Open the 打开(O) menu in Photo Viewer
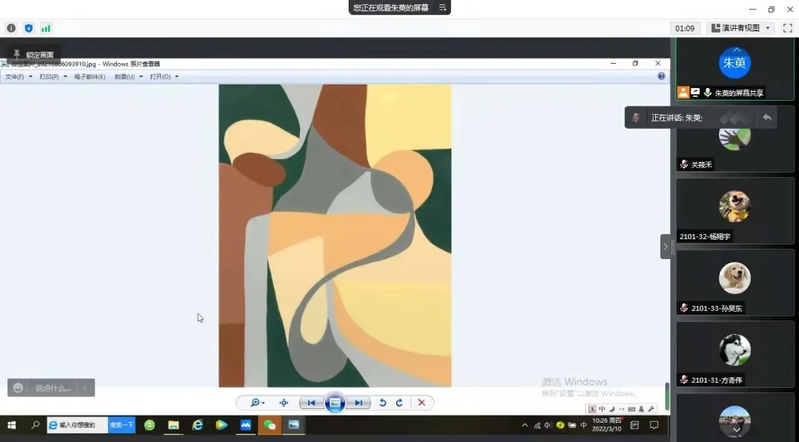 [160, 76]
